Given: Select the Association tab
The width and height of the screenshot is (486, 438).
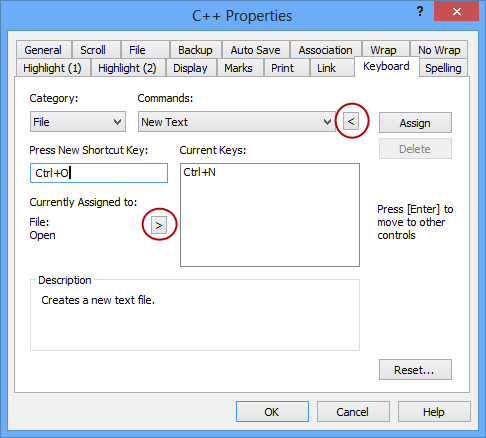Looking at the screenshot, I should click(326, 50).
